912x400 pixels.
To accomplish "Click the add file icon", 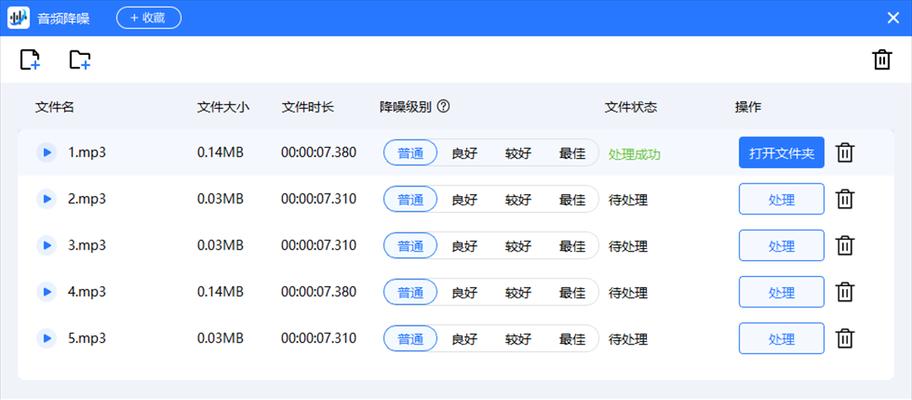I will pyautogui.click(x=30, y=60).
